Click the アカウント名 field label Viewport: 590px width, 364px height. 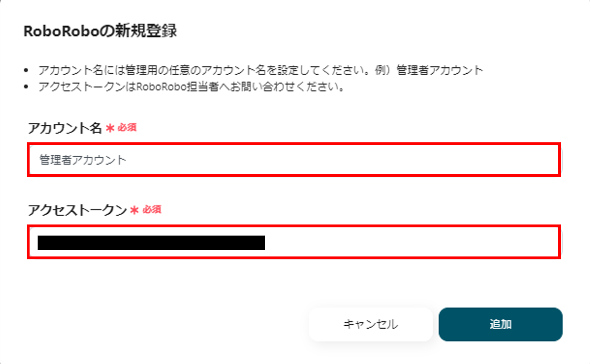point(65,128)
